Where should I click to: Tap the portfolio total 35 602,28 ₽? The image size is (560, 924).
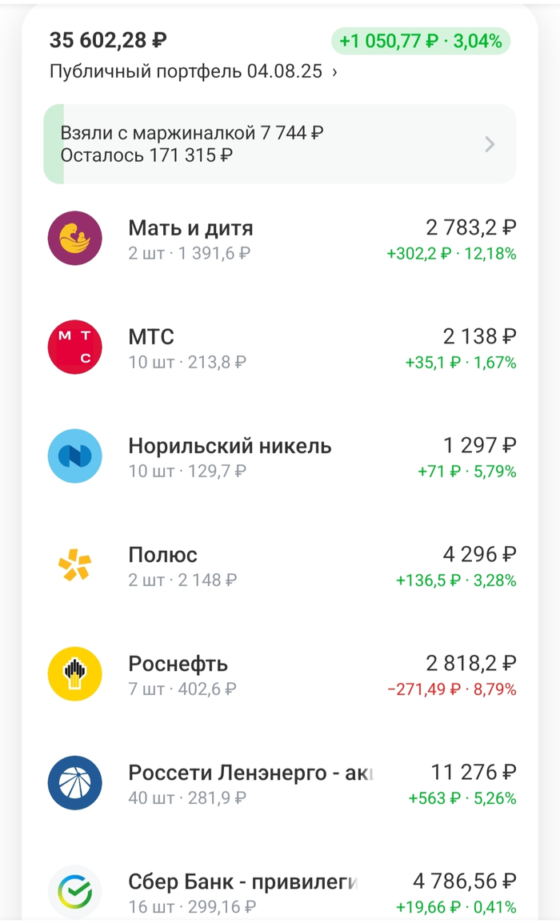[x=108, y=40]
